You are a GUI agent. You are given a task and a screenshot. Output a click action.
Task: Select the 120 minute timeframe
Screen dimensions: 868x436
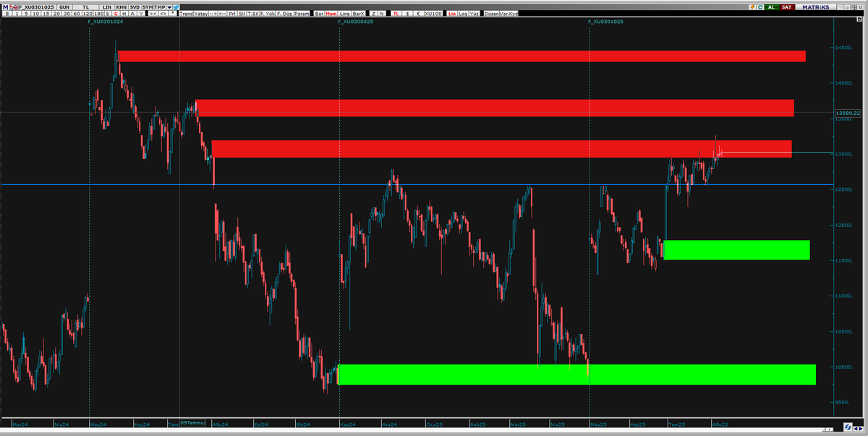pyautogui.click(x=88, y=14)
